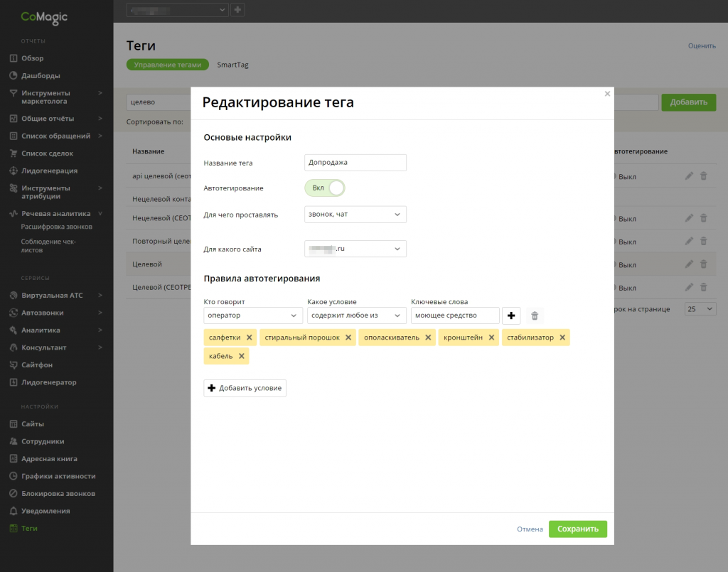Click pencil edit icon in Целевой row
728x572 pixels.
point(689,264)
